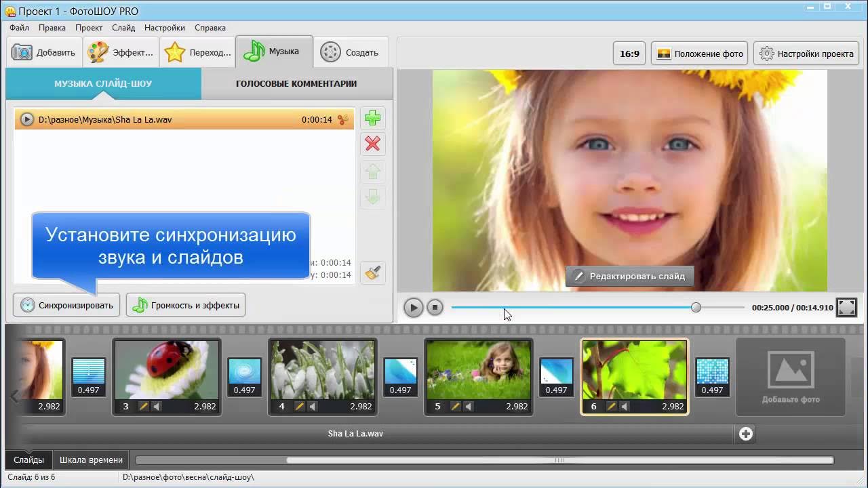Open the Переходы tab
868x488 pixels.
click(197, 52)
